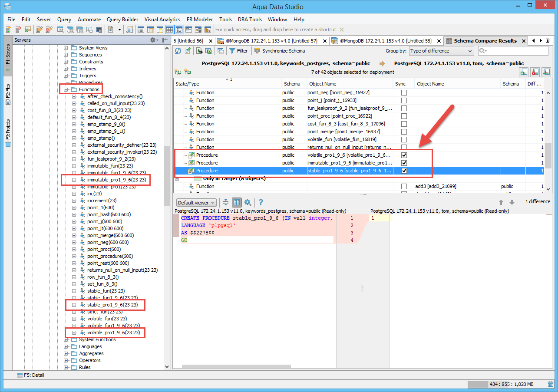
Task: Select stable_pro1_9_6(23 23) in Functions tree
Action: point(112,305)
